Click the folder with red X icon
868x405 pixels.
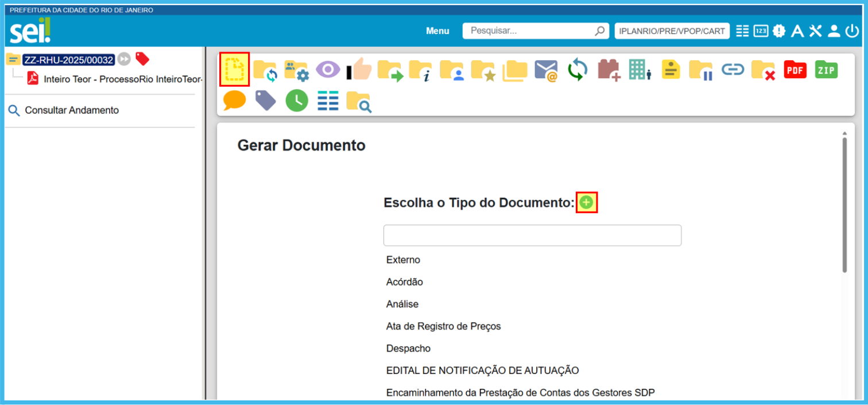tap(764, 70)
